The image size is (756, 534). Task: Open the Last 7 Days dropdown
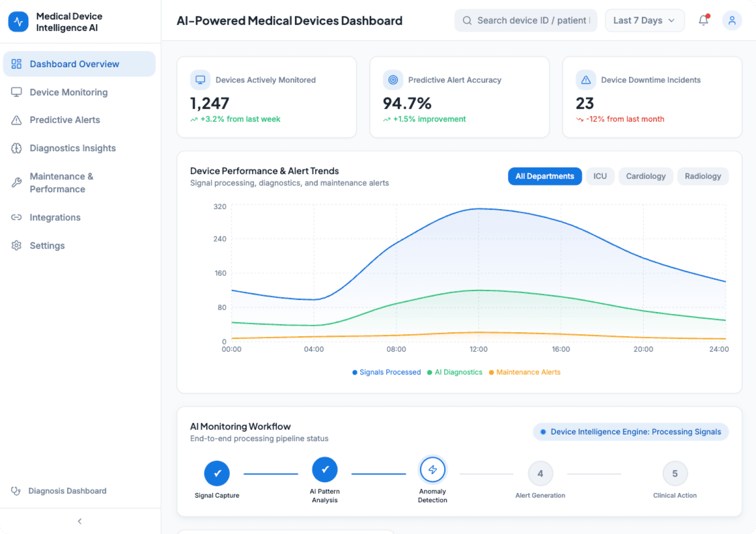pyautogui.click(x=644, y=20)
